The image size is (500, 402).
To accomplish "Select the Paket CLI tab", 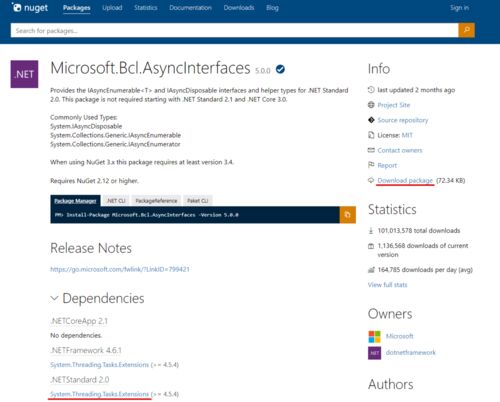I will 198,201.
